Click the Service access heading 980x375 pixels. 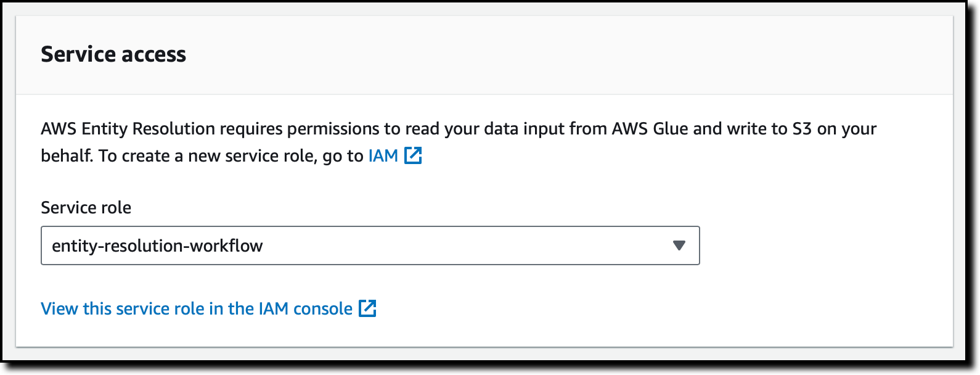(x=113, y=54)
